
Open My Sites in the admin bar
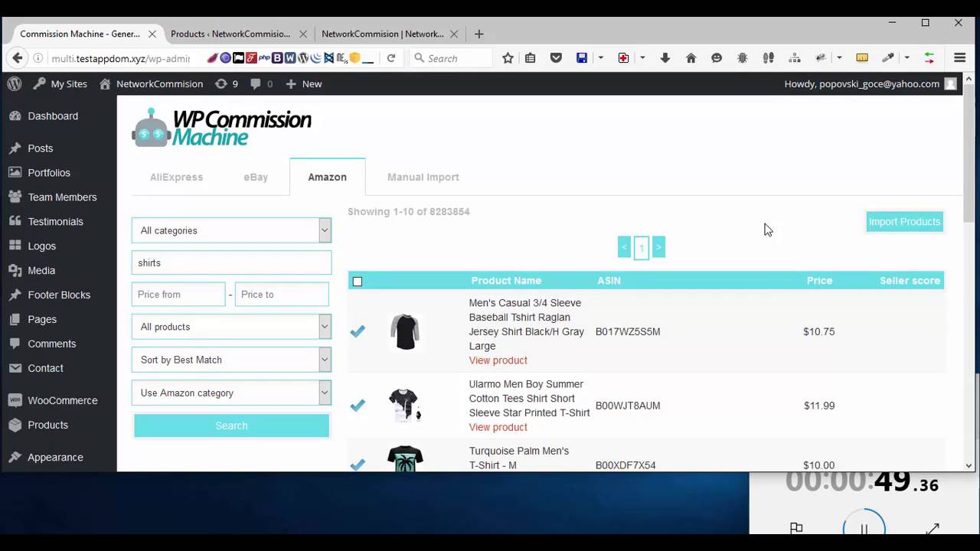point(60,83)
